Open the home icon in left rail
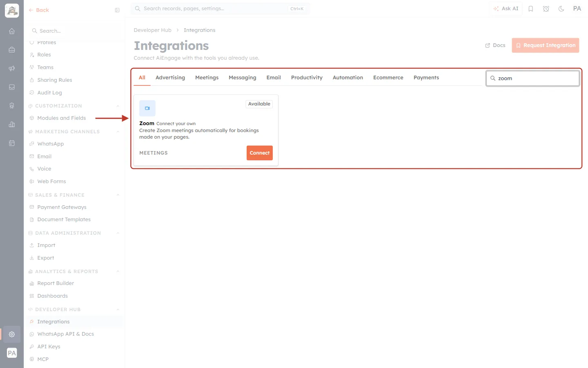 point(12,31)
